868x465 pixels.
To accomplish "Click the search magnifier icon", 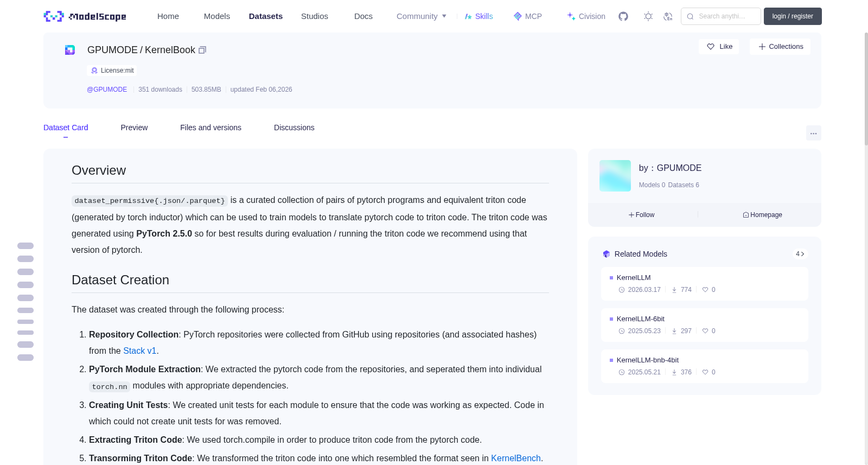I will [x=690, y=16].
